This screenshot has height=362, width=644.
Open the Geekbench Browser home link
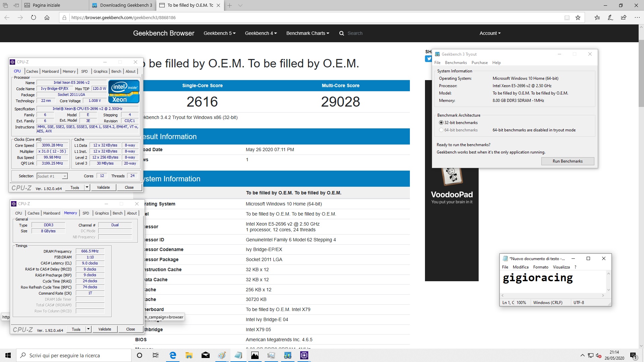point(164,33)
